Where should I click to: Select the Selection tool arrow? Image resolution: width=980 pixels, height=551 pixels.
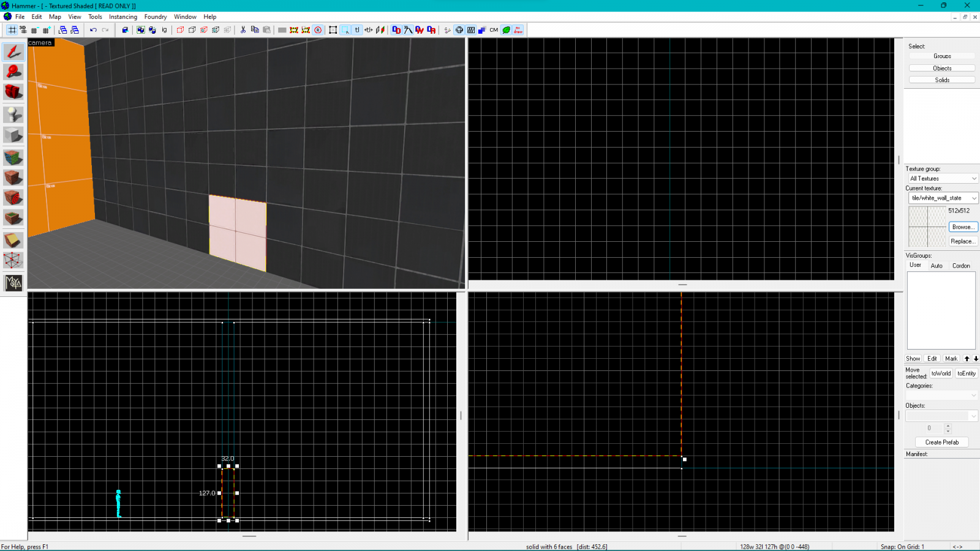tap(13, 52)
